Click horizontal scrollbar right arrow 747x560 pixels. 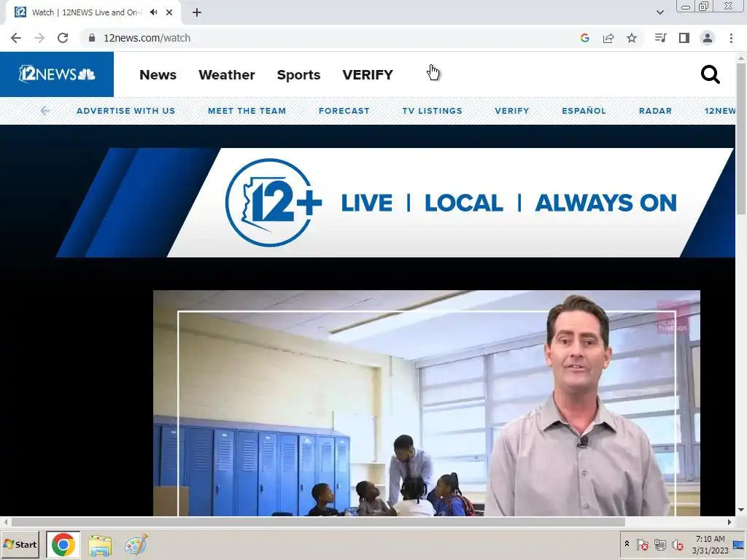pyautogui.click(x=729, y=522)
